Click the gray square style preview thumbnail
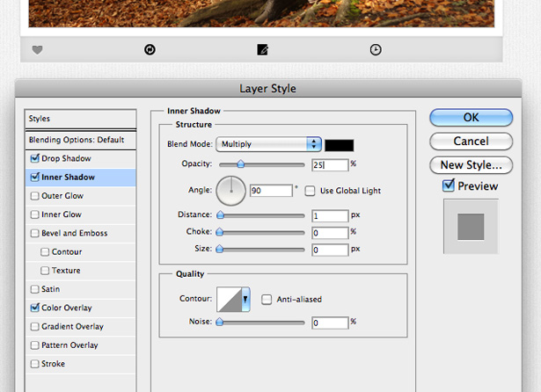 (x=471, y=227)
